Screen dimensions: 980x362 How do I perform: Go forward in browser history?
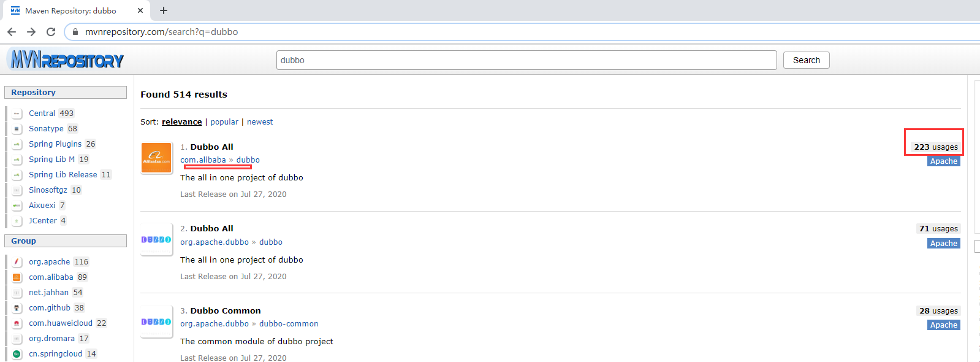(31, 32)
